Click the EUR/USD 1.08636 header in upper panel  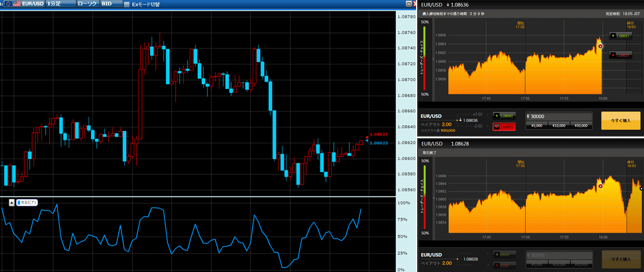pos(445,5)
